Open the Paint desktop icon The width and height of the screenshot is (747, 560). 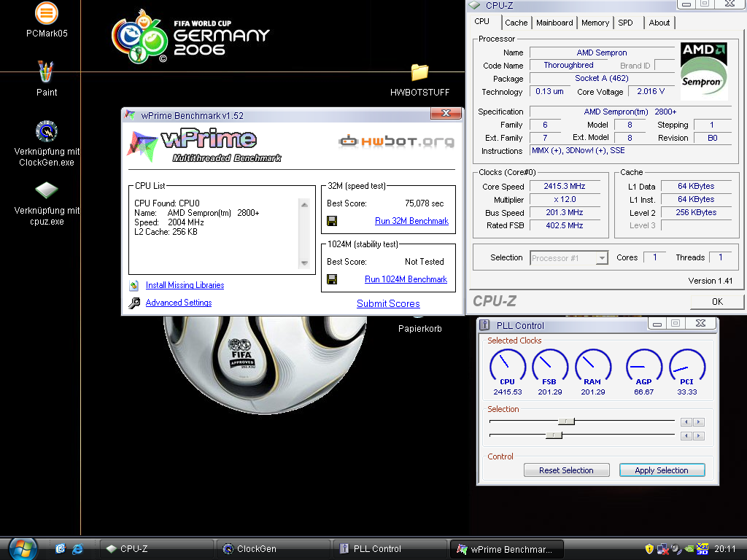46,71
